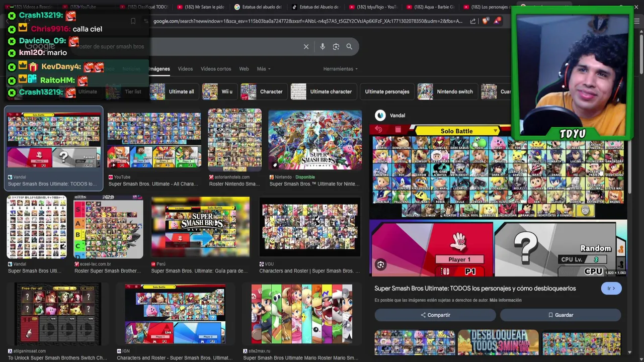
Task: Click the magnifying glass search icon
Action: coord(349,47)
